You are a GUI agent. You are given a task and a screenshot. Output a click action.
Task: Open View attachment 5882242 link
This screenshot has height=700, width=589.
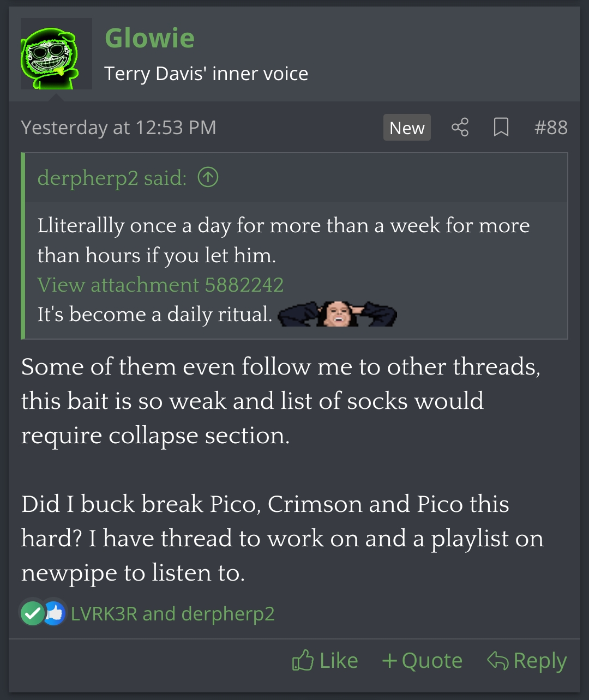pyautogui.click(x=160, y=285)
